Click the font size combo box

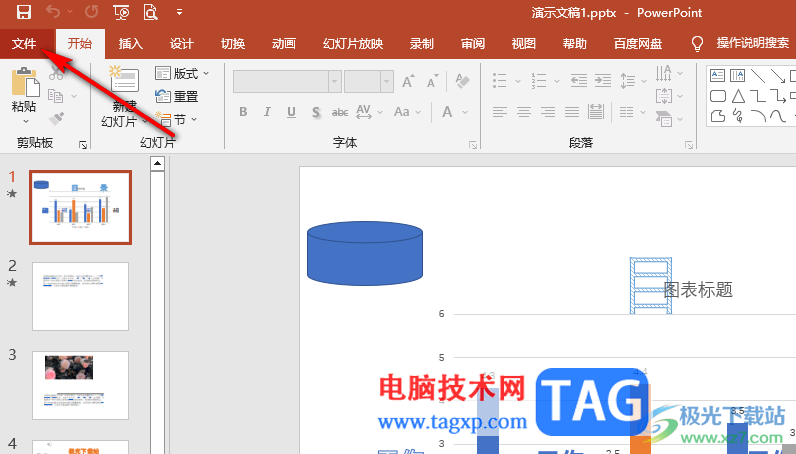(x=369, y=81)
